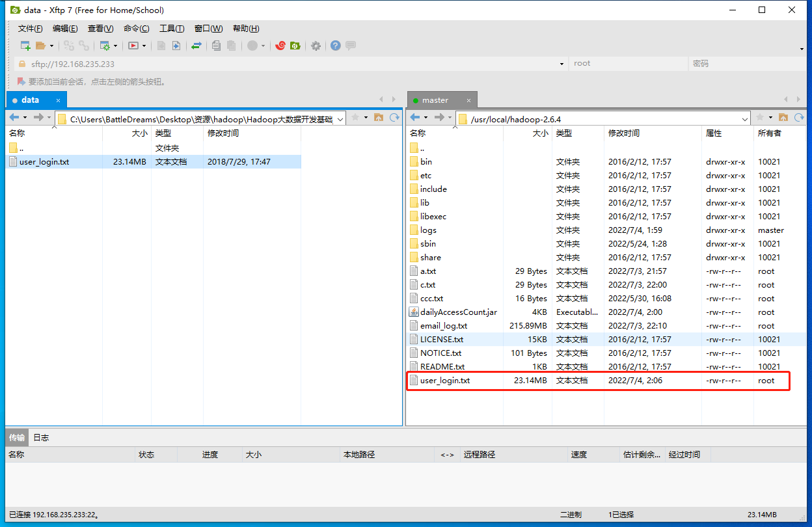812x527 pixels.
Task: Click the red transfer-play toolbar icon
Action: click(133, 46)
